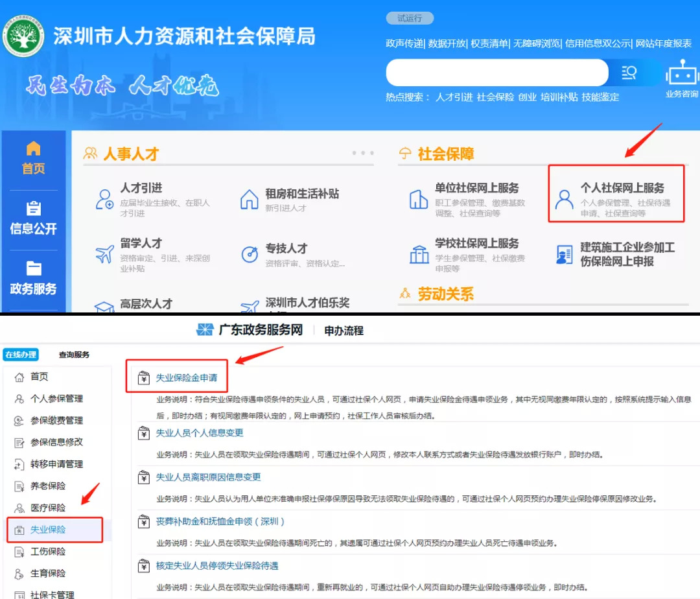The width and height of the screenshot is (700, 599).
Task: Open the 信用信息双公示 top link
Action: [598, 43]
